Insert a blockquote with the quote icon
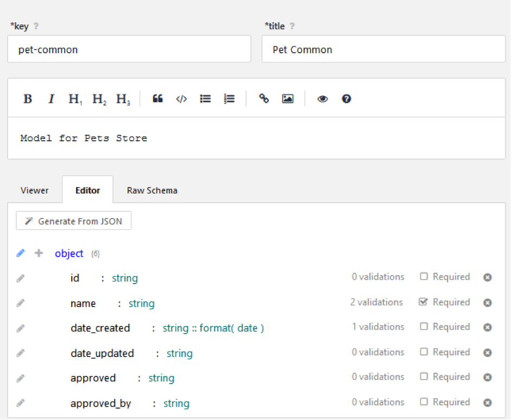The image size is (511, 420). 157,99
